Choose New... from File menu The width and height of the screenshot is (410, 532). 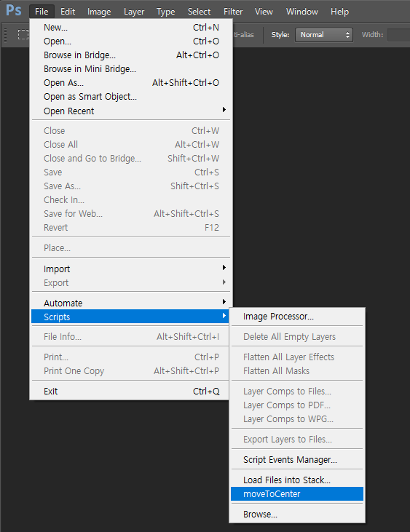[131, 28]
